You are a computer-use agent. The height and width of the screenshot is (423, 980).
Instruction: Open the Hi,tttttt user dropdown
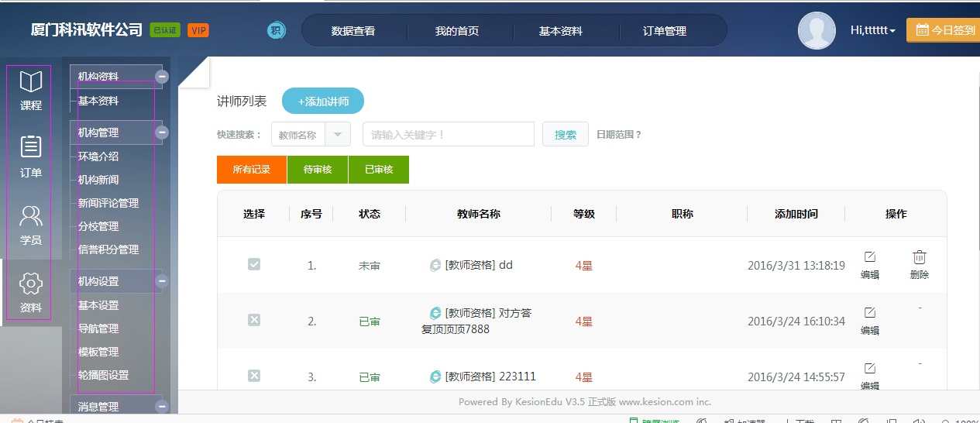pyautogui.click(x=873, y=30)
